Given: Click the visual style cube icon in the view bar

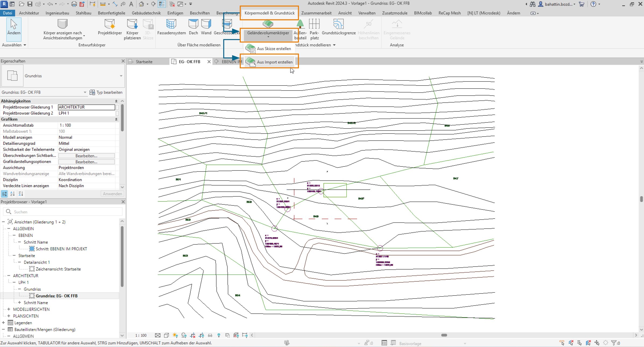Looking at the screenshot, I should tap(166, 335).
